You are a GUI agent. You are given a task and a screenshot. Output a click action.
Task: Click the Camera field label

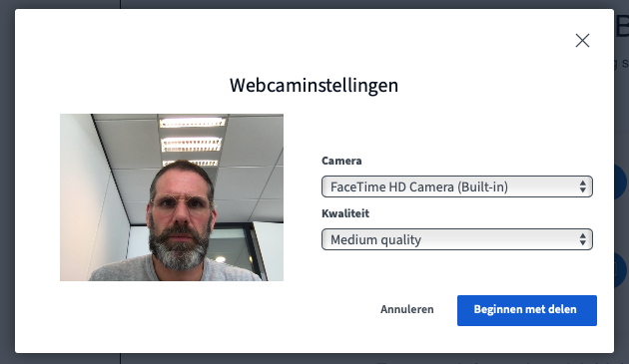coord(341,161)
